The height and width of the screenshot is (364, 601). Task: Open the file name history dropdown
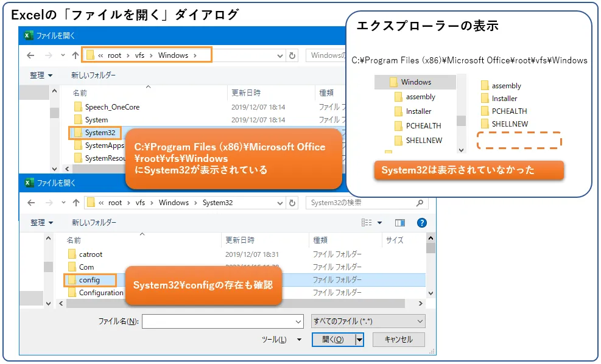pos(298,322)
